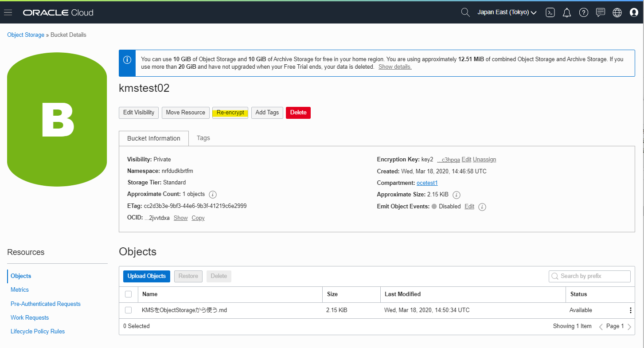The width and height of the screenshot is (644, 348).
Task: Click Edit link for Encryption Key
Action: [x=466, y=160]
